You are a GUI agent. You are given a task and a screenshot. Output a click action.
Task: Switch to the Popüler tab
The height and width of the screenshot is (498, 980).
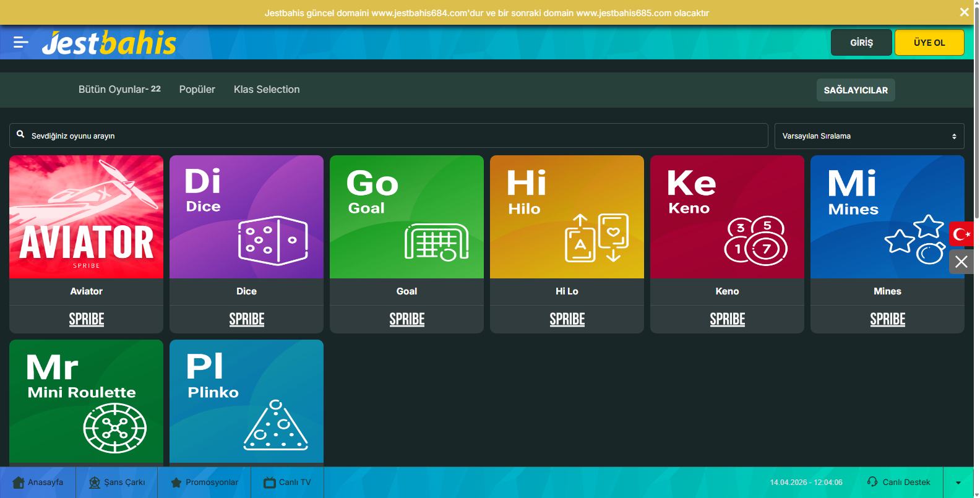coord(197,89)
